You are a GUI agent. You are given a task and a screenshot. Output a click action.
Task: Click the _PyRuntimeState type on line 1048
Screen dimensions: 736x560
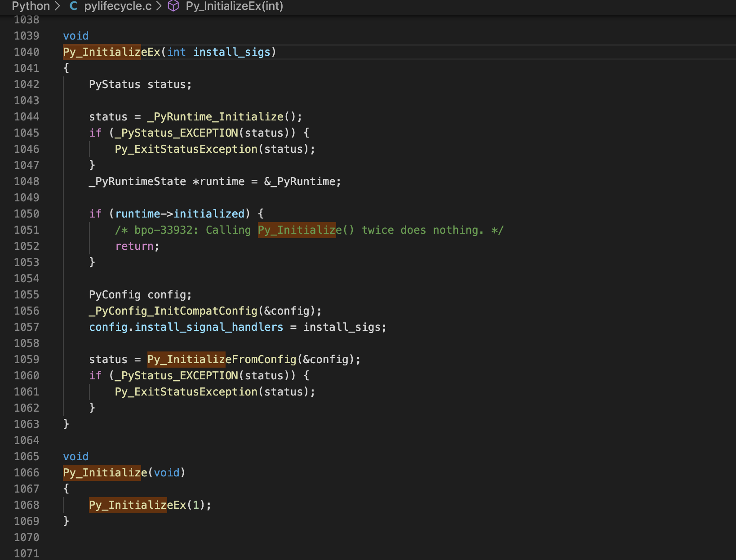click(x=137, y=182)
